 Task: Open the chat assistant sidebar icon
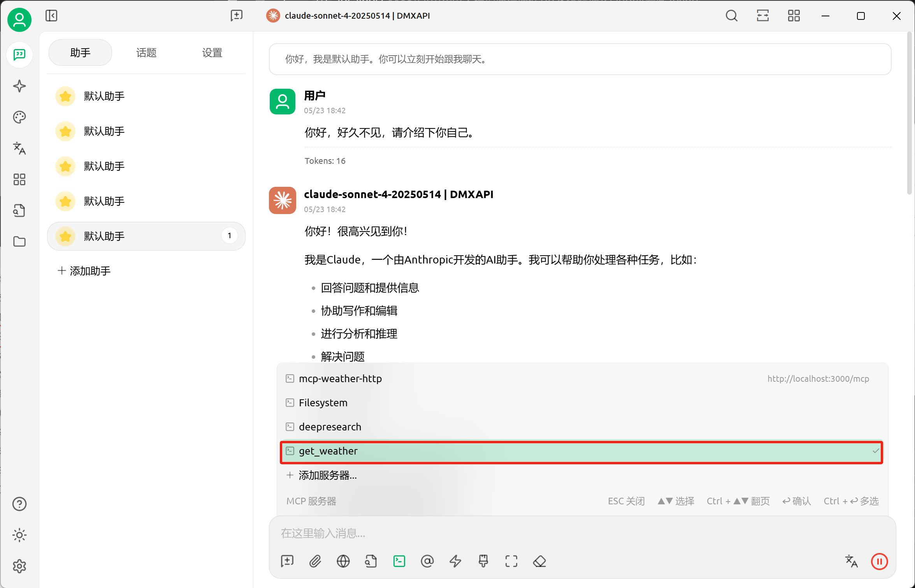click(19, 55)
